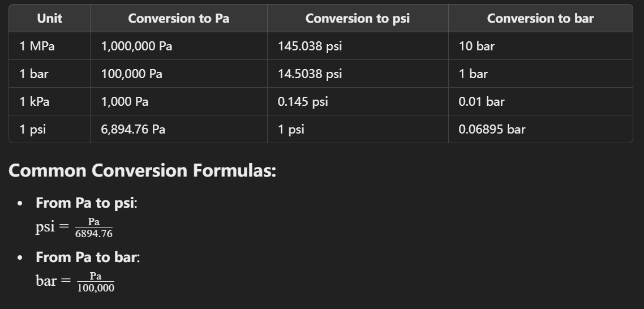This screenshot has width=644, height=309.
Task: Click the Common Conversion Formulas heading
Action: click(x=142, y=170)
